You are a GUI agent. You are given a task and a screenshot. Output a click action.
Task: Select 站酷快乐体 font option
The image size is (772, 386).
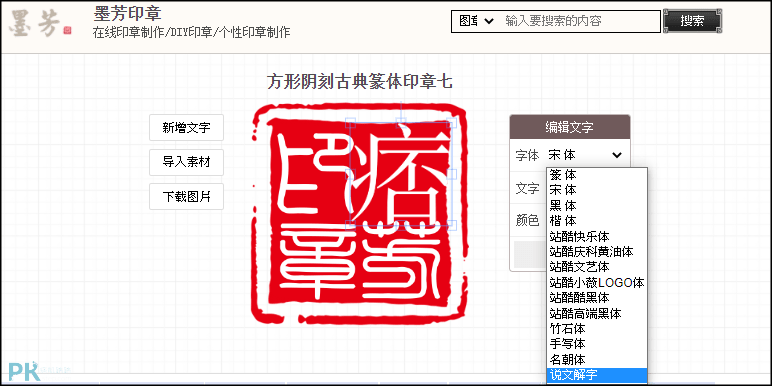coord(597,236)
